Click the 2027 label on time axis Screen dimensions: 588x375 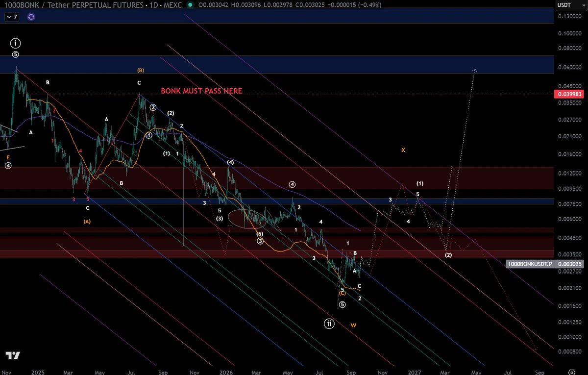point(415,372)
